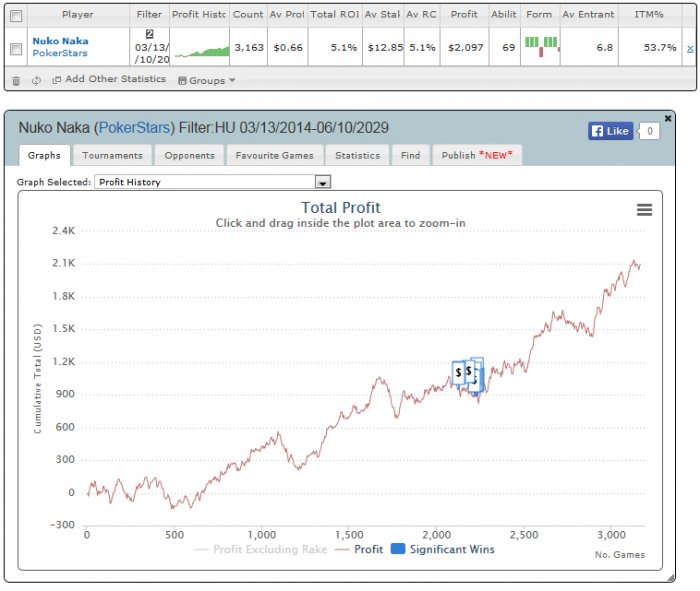Click the ability value 69
The height and width of the screenshot is (591, 700).
508,48
